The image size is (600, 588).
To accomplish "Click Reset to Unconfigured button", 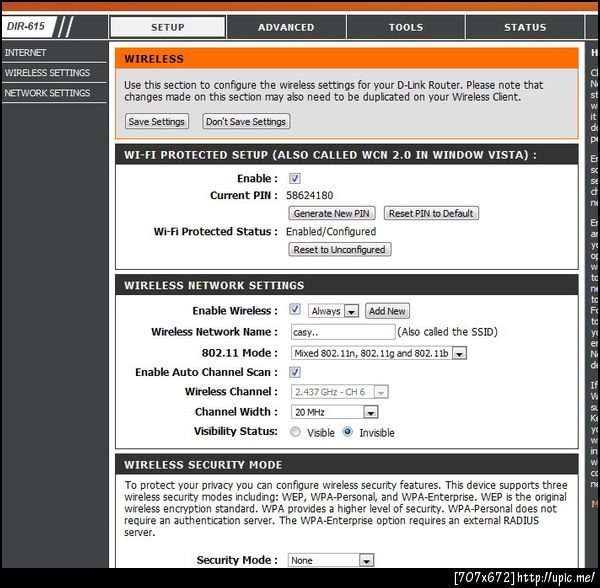I will click(x=339, y=249).
